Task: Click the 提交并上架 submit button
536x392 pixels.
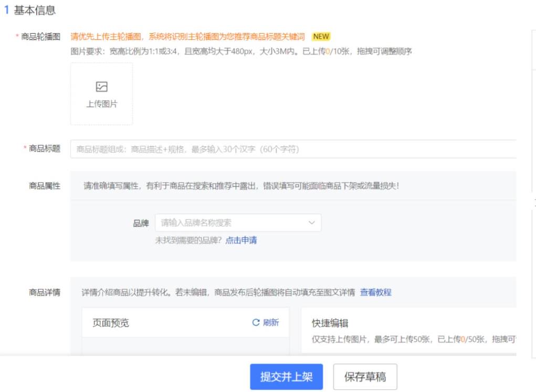Action: (x=287, y=377)
